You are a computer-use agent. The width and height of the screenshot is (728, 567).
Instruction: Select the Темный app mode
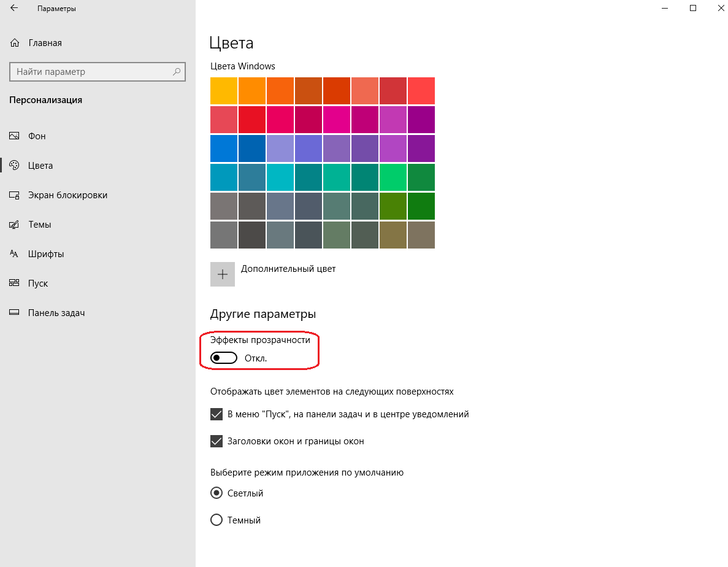click(x=216, y=520)
